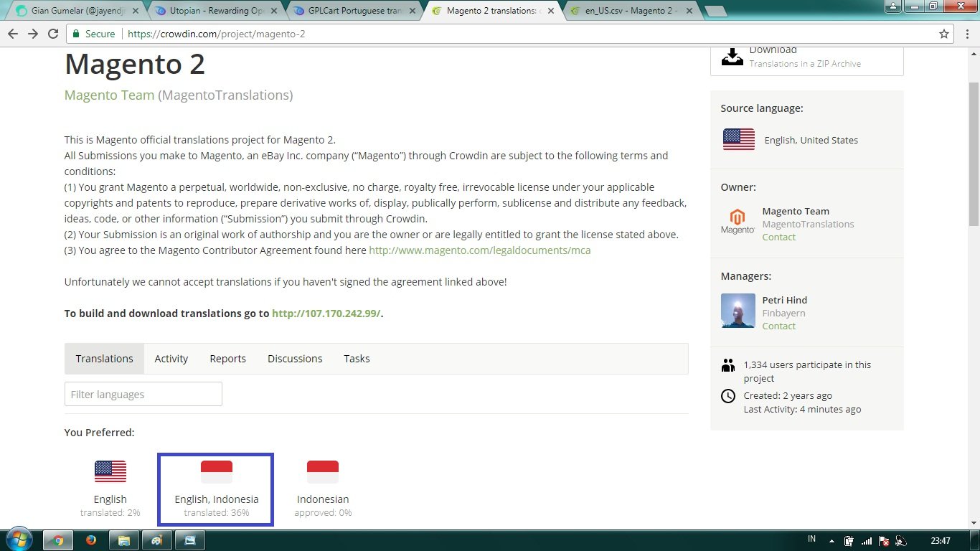Close the en_US.csv tab
980x551 pixels.
pyautogui.click(x=689, y=11)
